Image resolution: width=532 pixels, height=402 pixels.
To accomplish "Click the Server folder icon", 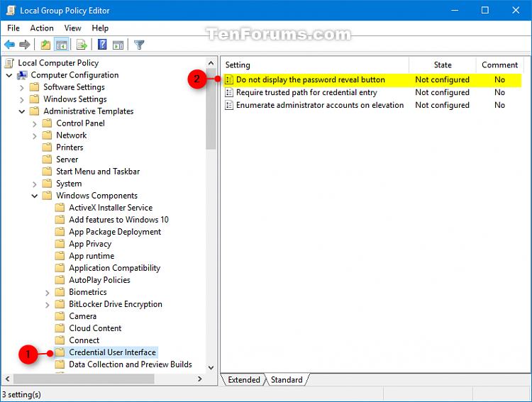I will pyautogui.click(x=47, y=160).
